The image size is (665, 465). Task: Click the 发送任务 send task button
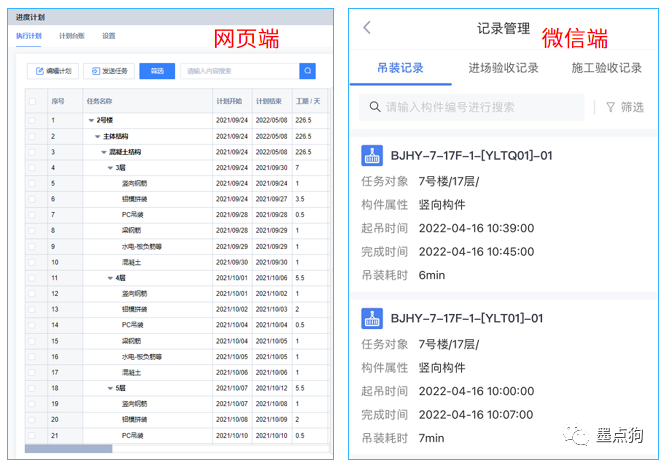point(108,71)
